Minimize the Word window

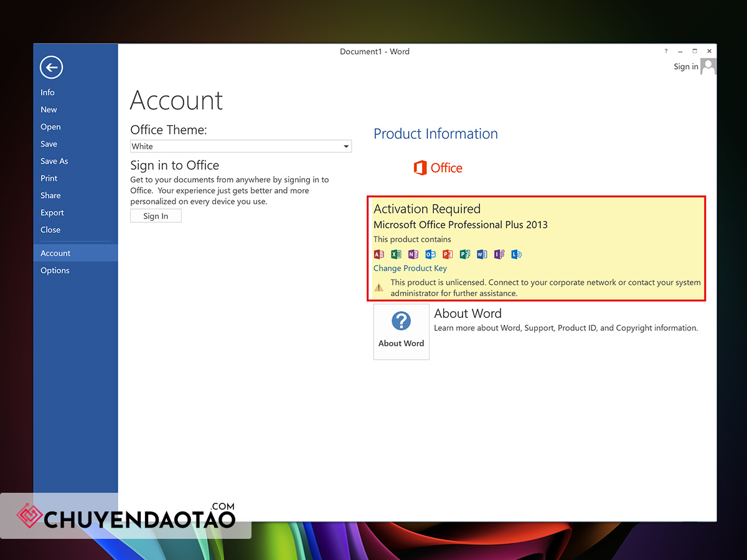coord(680,51)
